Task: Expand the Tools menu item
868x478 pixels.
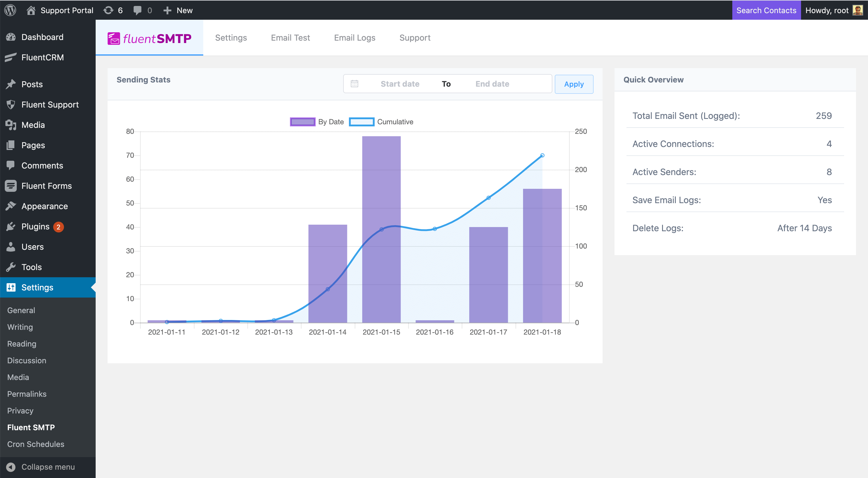Action: point(30,267)
